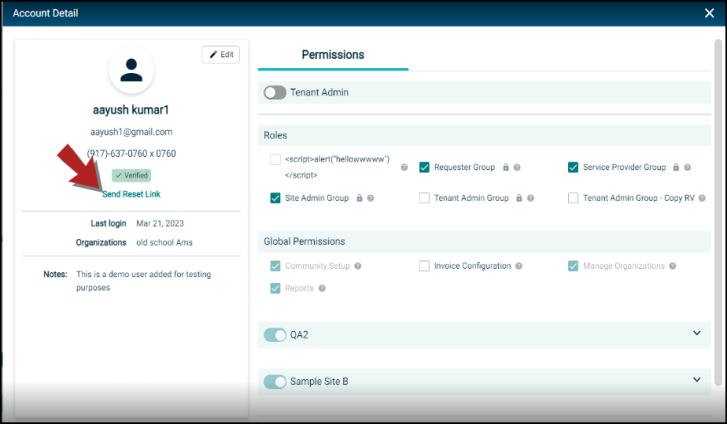
Task: Click lock icon beside Site Admin Group
Action: (359, 198)
